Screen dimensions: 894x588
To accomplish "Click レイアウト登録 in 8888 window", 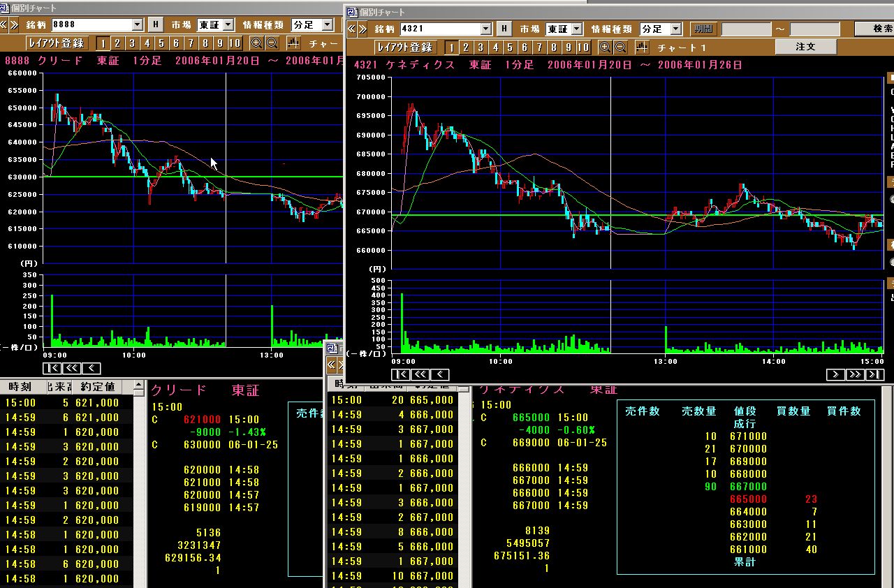I will (56, 43).
